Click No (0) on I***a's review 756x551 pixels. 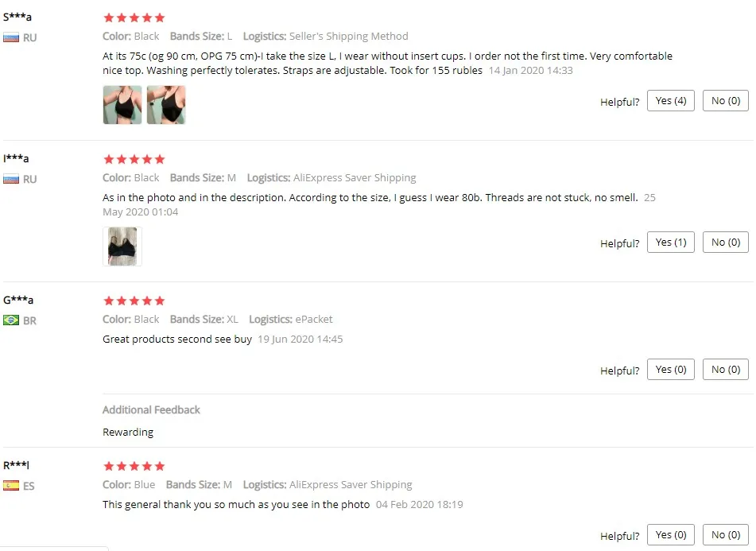726,242
